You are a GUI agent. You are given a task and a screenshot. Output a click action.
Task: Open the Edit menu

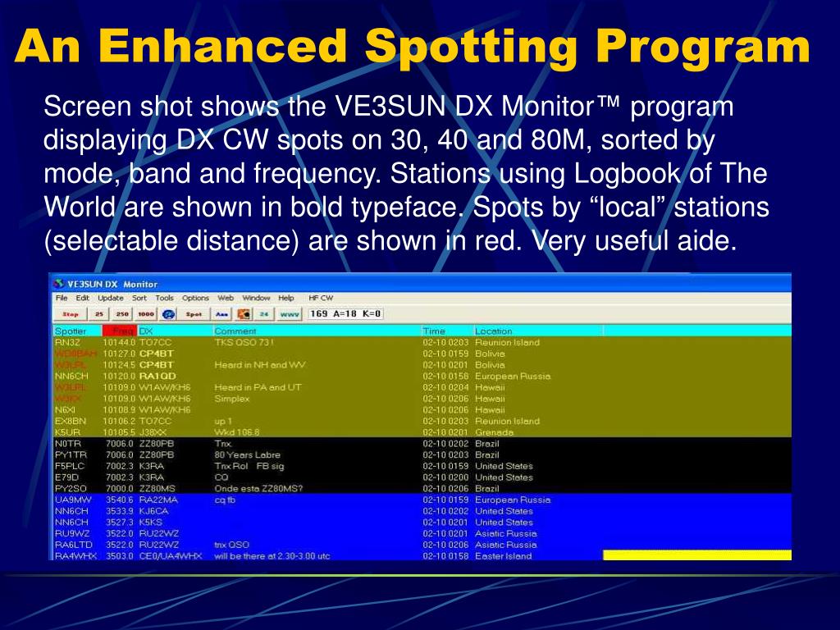coord(83,298)
